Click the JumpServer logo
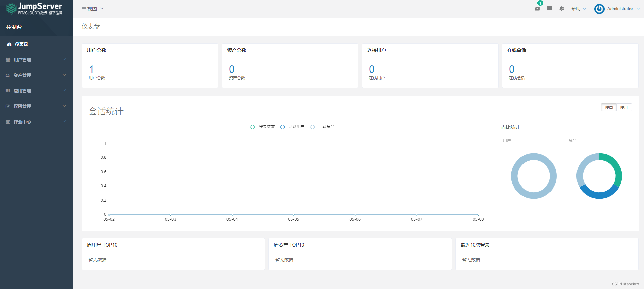This screenshot has width=644, height=289. click(x=34, y=8)
